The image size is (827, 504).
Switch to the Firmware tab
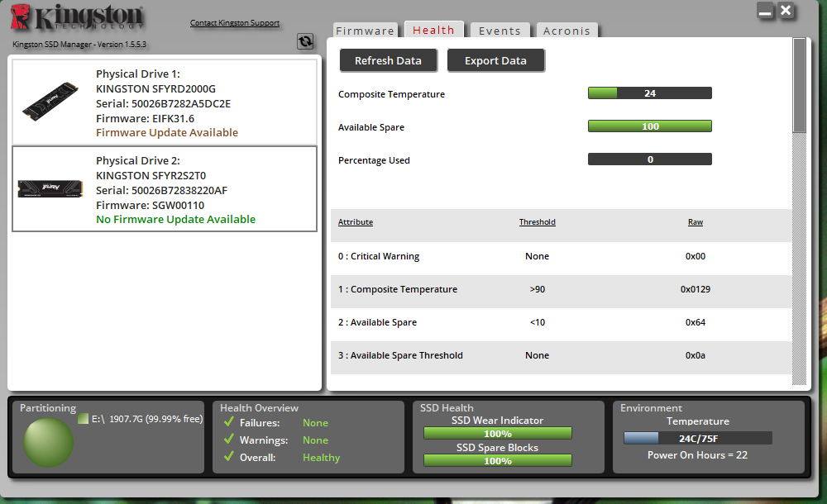point(365,31)
